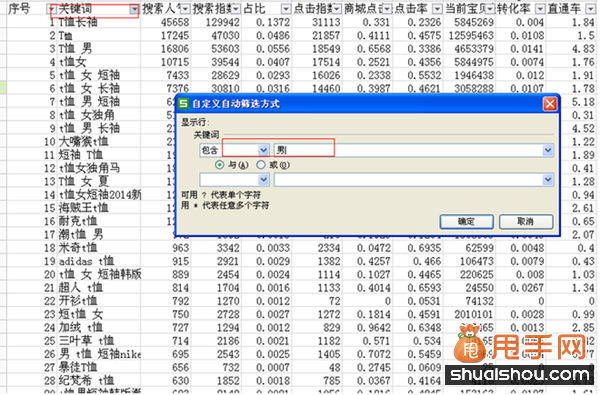The image size is (600, 395).
Task: Open the 当前宝贝 column filter arrow
Action: coord(490,9)
